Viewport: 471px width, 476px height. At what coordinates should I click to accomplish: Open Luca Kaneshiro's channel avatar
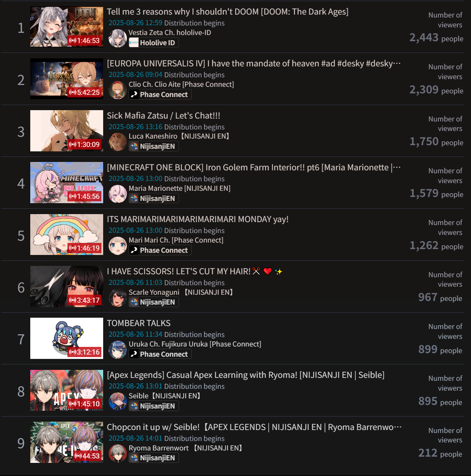coord(118,142)
